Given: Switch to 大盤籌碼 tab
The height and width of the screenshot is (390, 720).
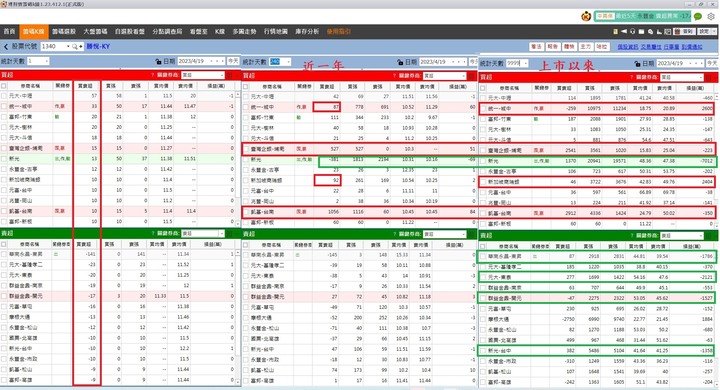Looking at the screenshot, I should tap(96, 32).
